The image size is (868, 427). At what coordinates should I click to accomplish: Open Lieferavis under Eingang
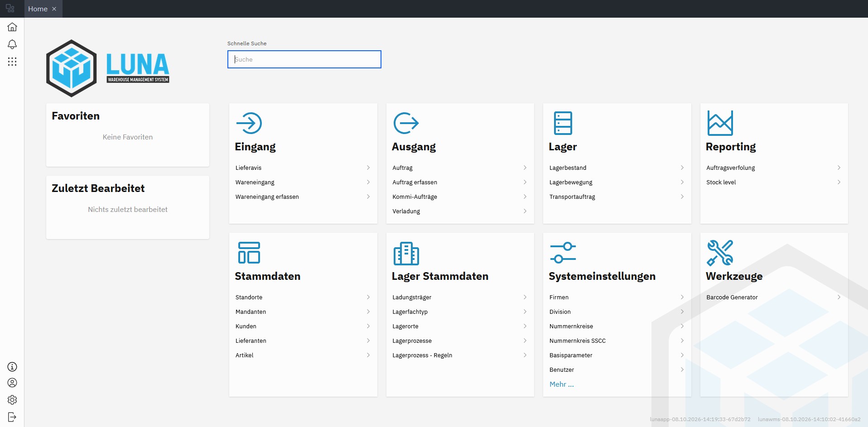pos(303,168)
